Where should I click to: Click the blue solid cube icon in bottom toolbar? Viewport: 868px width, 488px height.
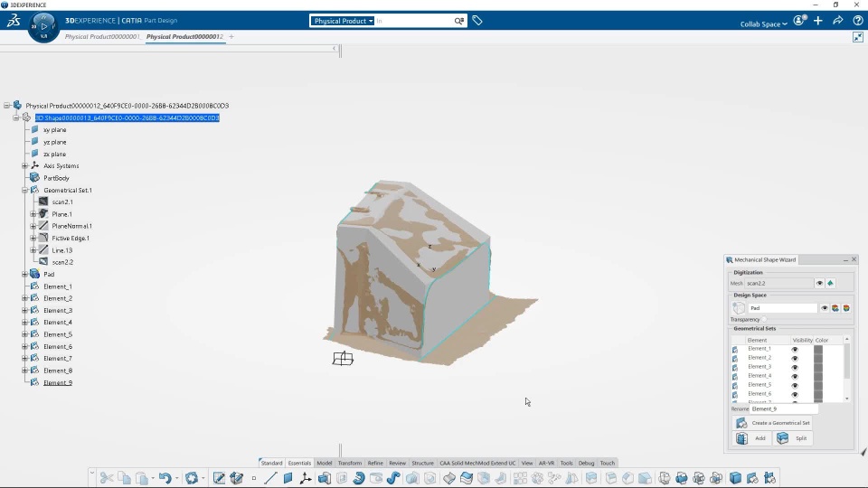(735, 477)
